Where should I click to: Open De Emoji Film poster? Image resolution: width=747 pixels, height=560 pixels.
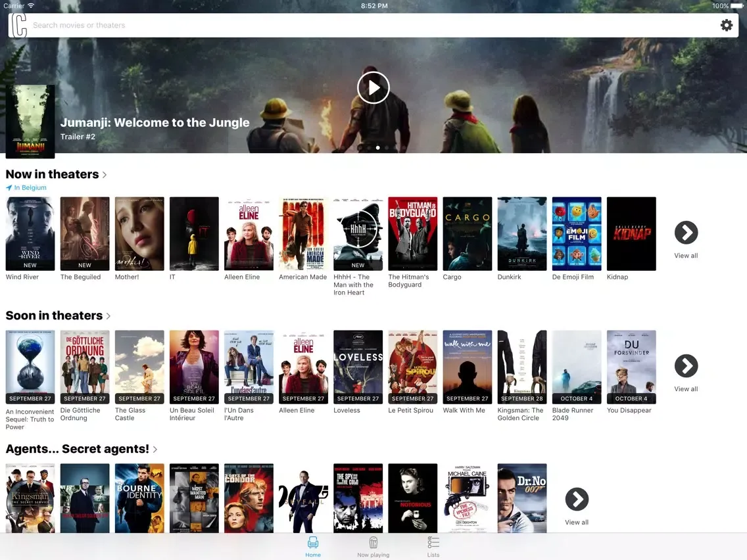577,234
